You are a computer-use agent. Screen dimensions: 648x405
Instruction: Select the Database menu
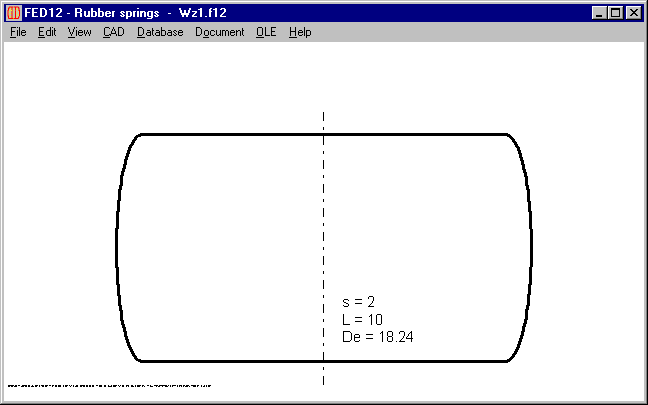click(x=160, y=32)
